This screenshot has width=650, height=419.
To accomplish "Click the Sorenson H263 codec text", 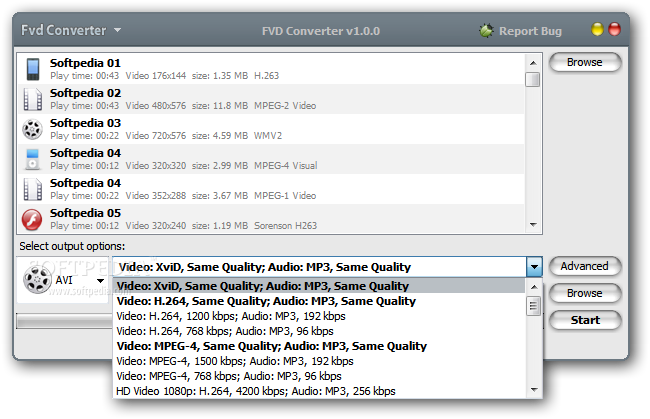I will coord(286,226).
